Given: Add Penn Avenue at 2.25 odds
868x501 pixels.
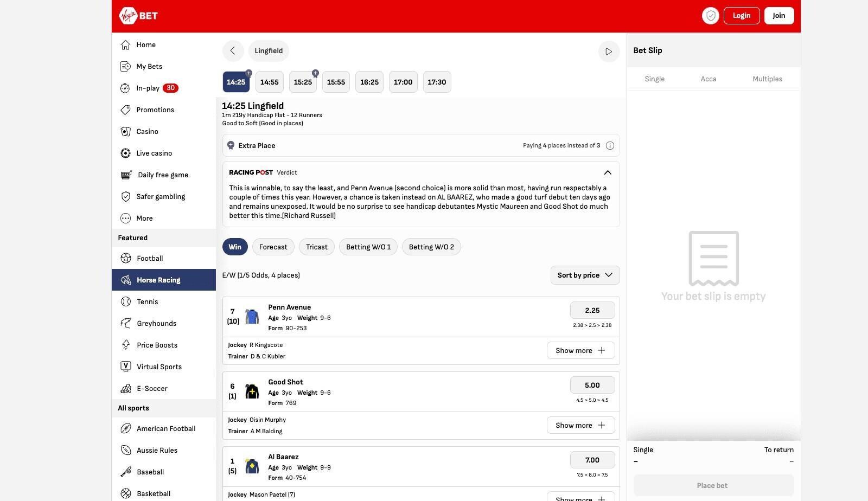Looking at the screenshot, I should click(592, 310).
